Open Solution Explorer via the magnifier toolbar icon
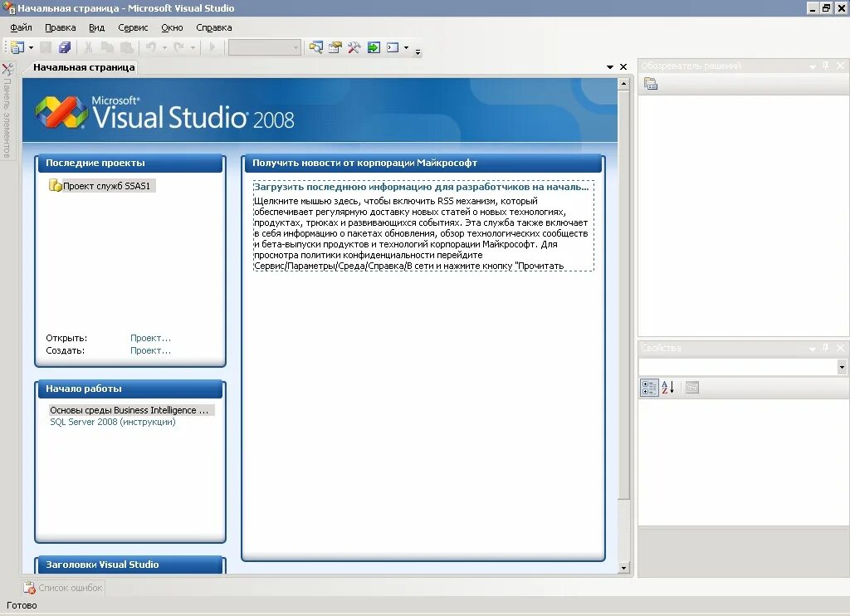 click(316, 47)
